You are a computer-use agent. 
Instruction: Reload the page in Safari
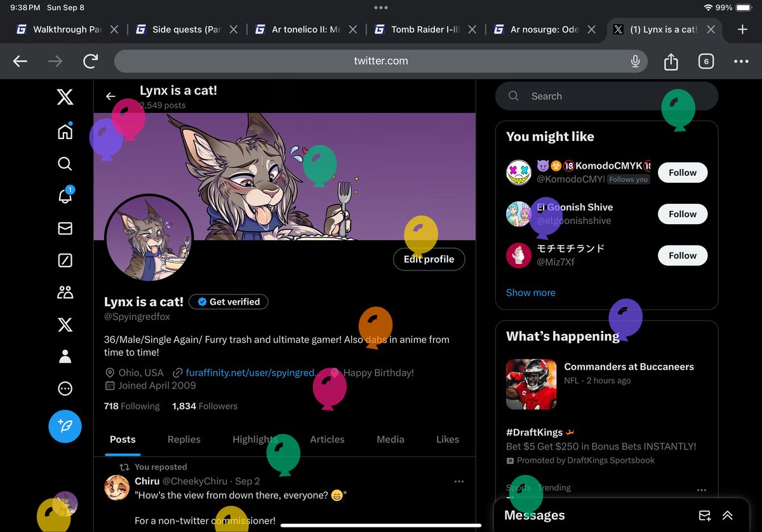(x=90, y=61)
